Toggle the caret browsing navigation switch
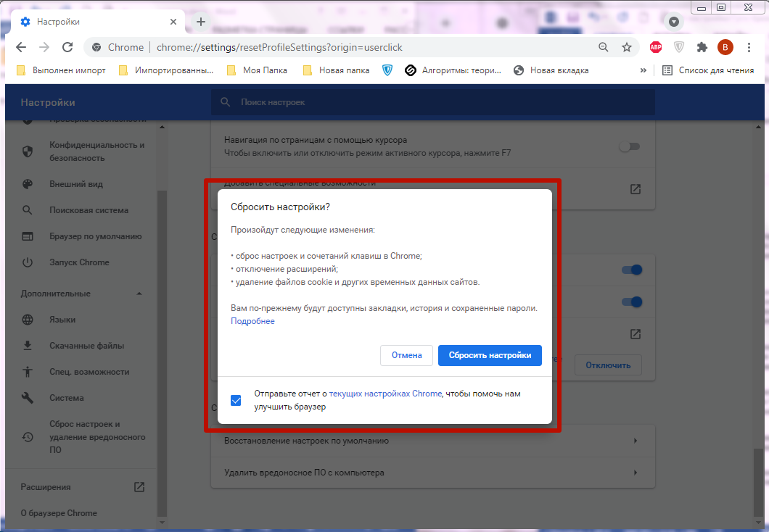Viewport: 769px width, 532px height. [x=629, y=146]
